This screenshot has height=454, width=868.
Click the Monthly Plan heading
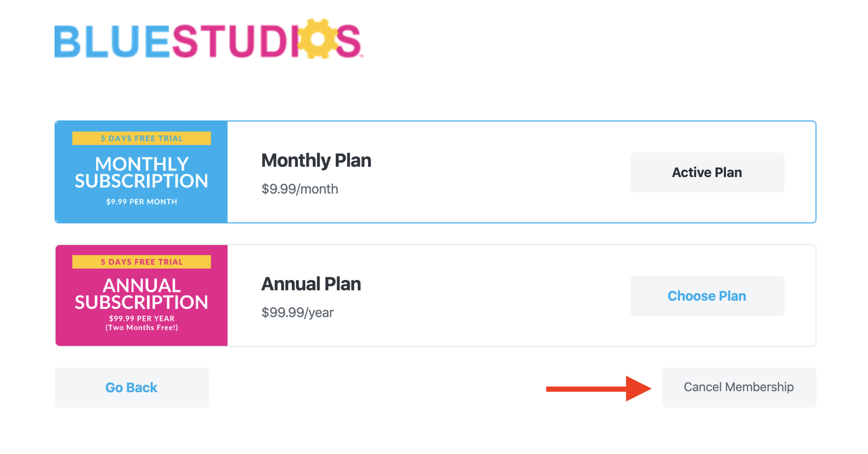tap(316, 161)
